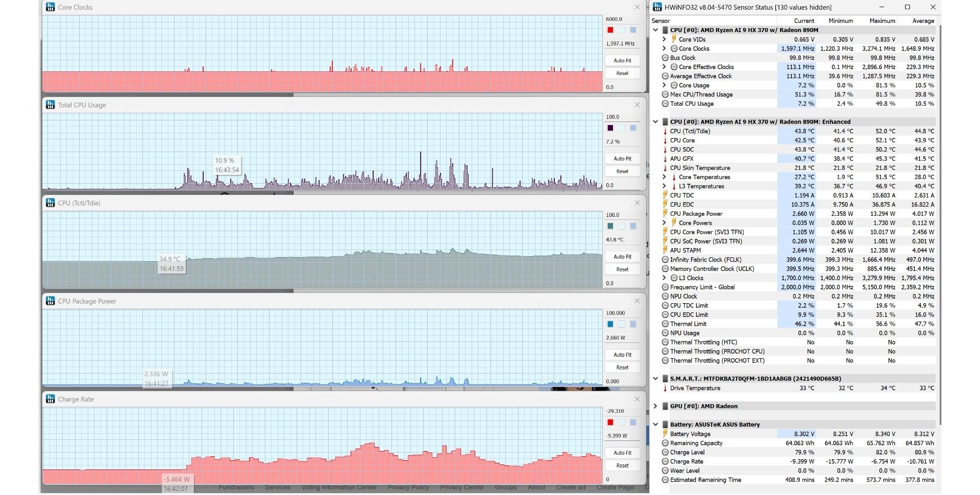This screenshot has width=980, height=495.
Task: Expand the L3 Temperatures sensor row
Action: point(664,186)
